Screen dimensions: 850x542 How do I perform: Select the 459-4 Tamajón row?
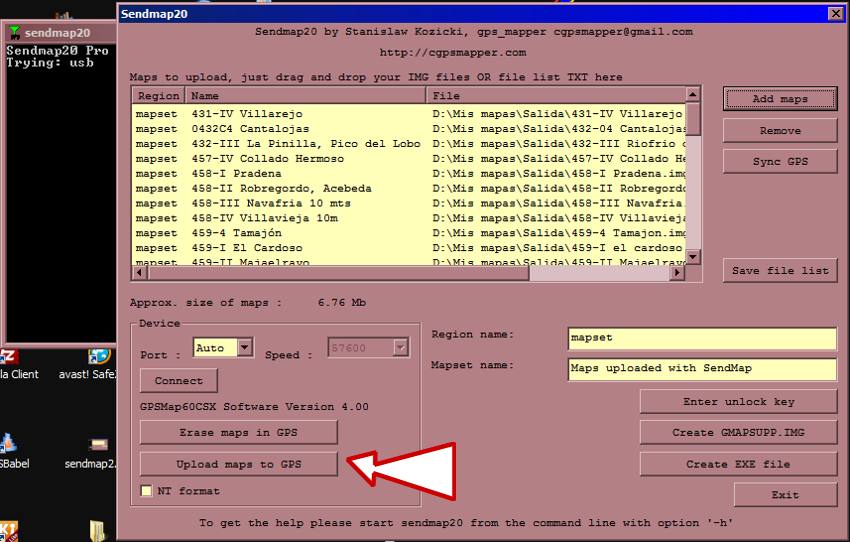coord(409,233)
